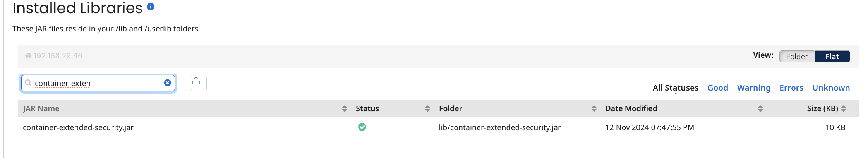Click the home icon next to 192.168.29.46
The height and width of the screenshot is (158, 868).
[28, 56]
